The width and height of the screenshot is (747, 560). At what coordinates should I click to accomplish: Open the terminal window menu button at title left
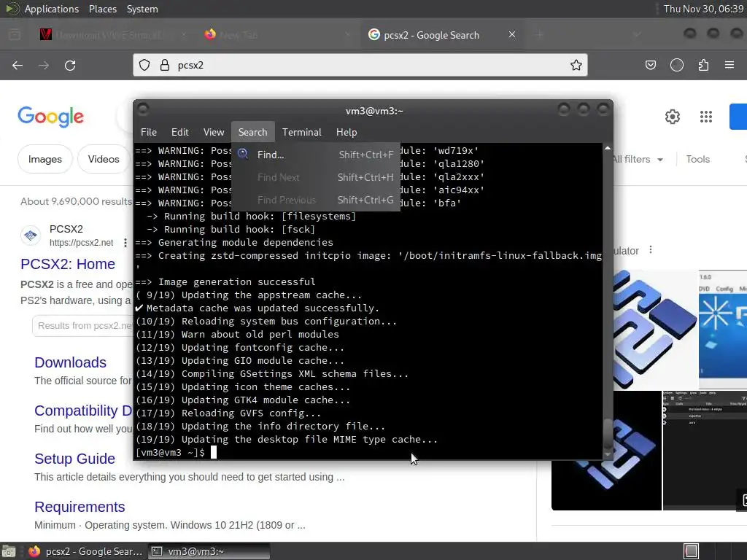(143, 109)
